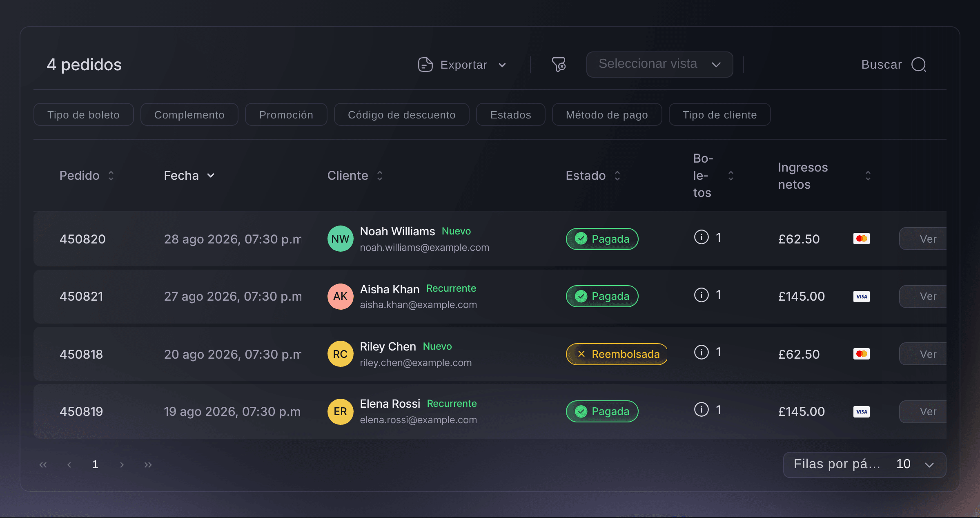
Task: Click the AK avatar of Aisha Khan
Action: coord(340,297)
